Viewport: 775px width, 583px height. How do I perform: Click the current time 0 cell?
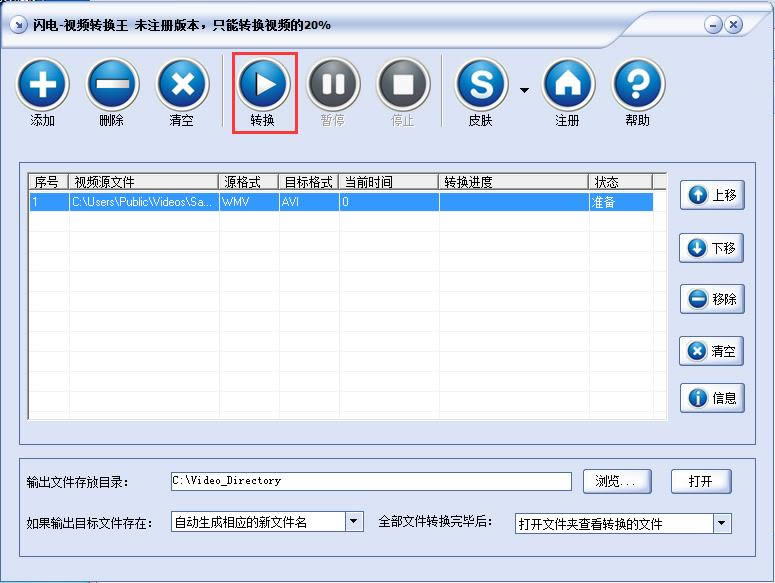pos(389,202)
